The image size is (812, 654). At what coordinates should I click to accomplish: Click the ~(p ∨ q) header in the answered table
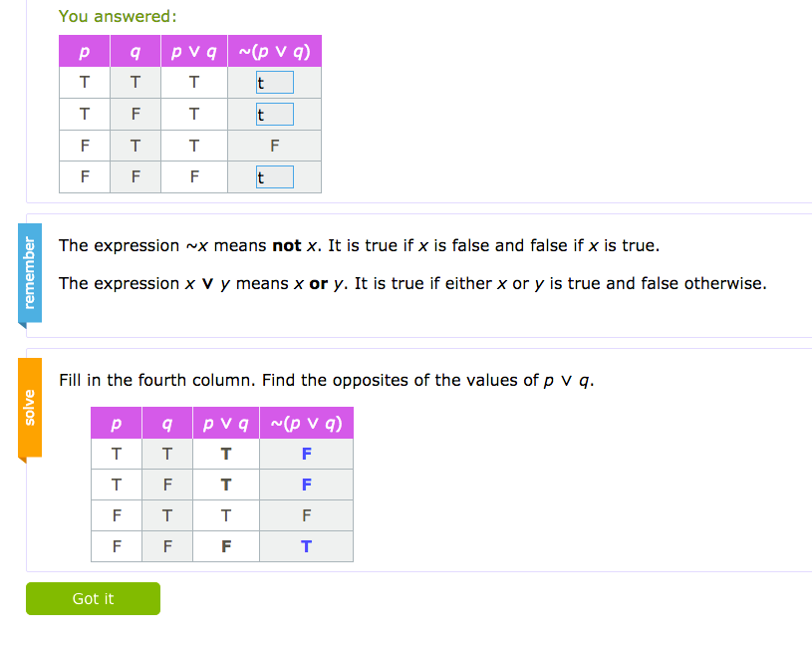pyautogui.click(x=274, y=52)
